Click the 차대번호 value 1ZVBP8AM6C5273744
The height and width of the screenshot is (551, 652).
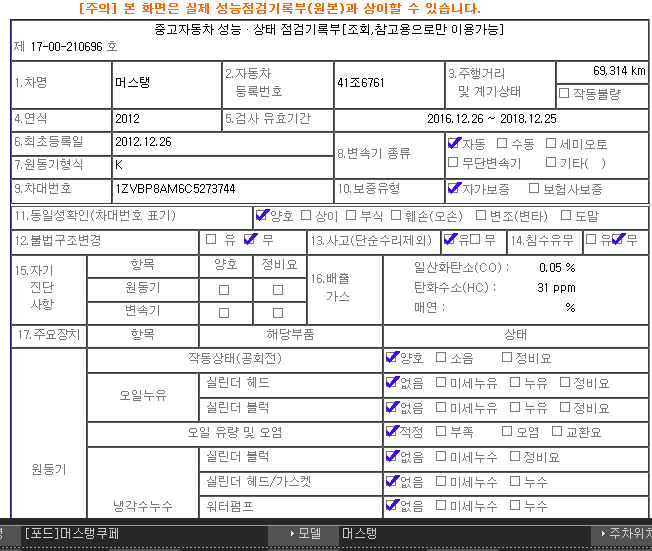(x=175, y=188)
